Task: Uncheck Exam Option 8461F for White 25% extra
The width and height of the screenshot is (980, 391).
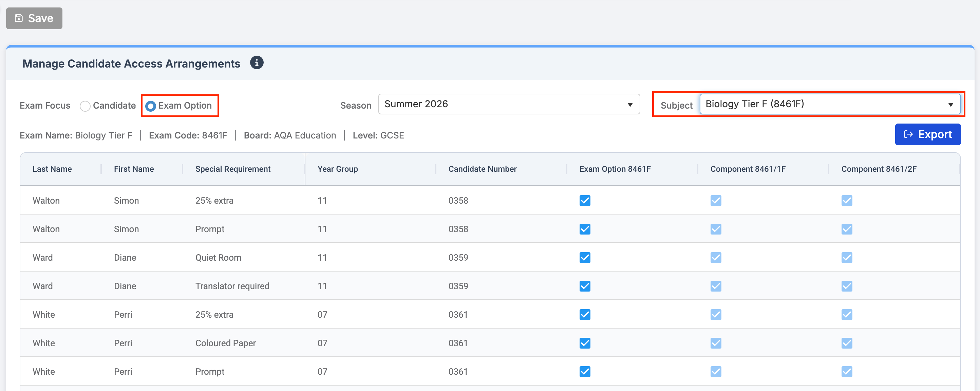Action: tap(585, 315)
